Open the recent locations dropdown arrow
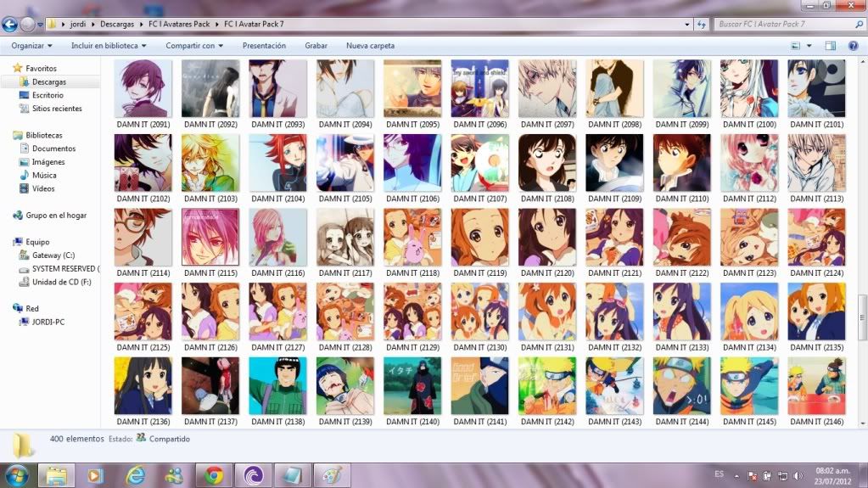 coord(40,25)
